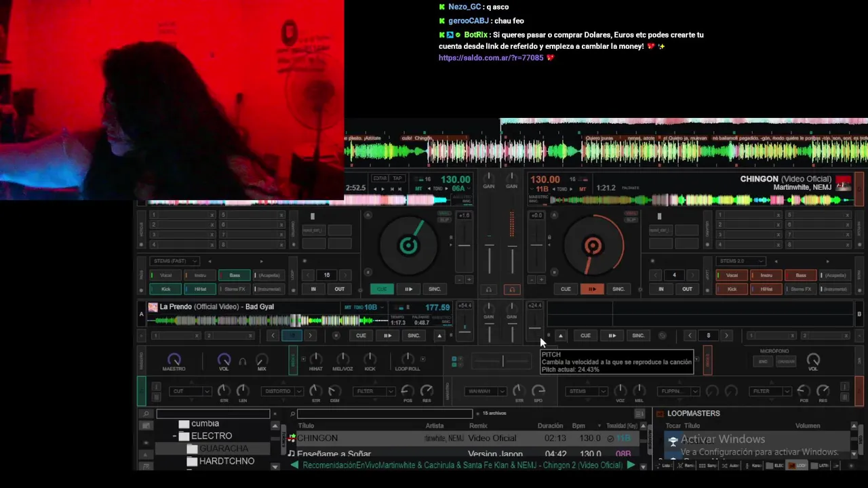Select the HARDTCHNO folder
The image size is (868, 488).
coord(226,461)
